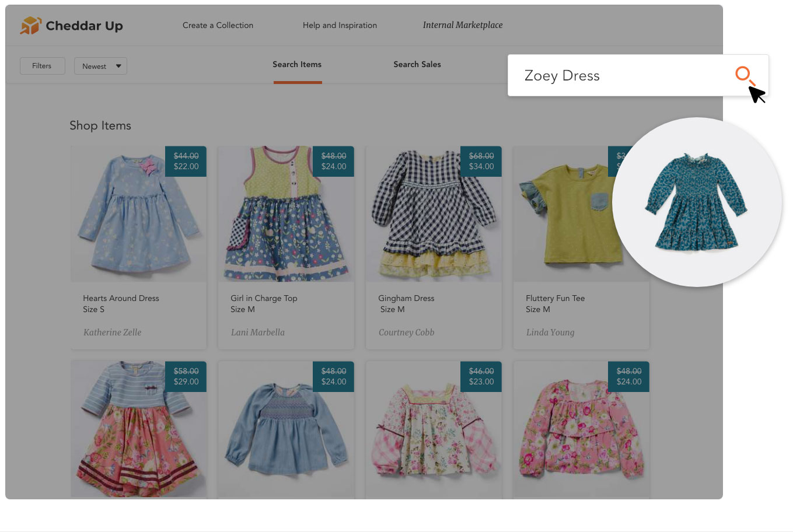Click the Filters button
The height and width of the screenshot is (532, 793).
point(42,66)
